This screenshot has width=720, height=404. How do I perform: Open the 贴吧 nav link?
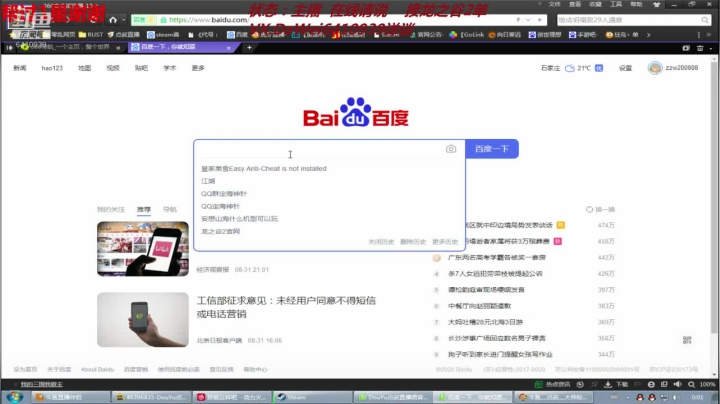point(141,68)
